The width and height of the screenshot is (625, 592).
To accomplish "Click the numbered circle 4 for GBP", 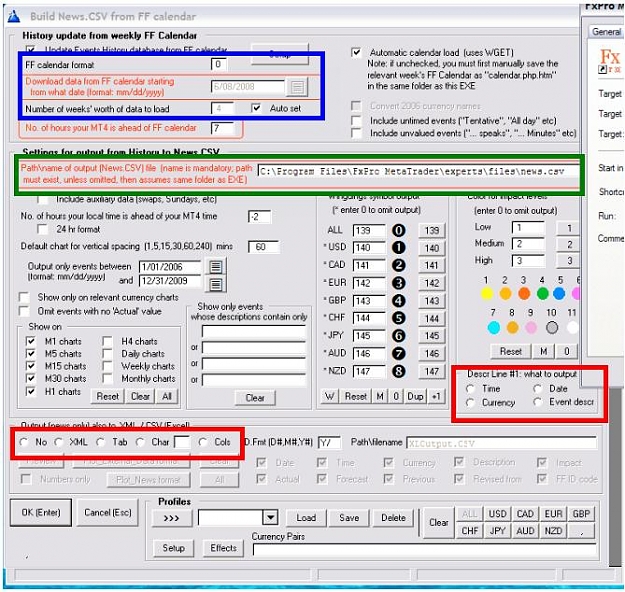I will 398,301.
